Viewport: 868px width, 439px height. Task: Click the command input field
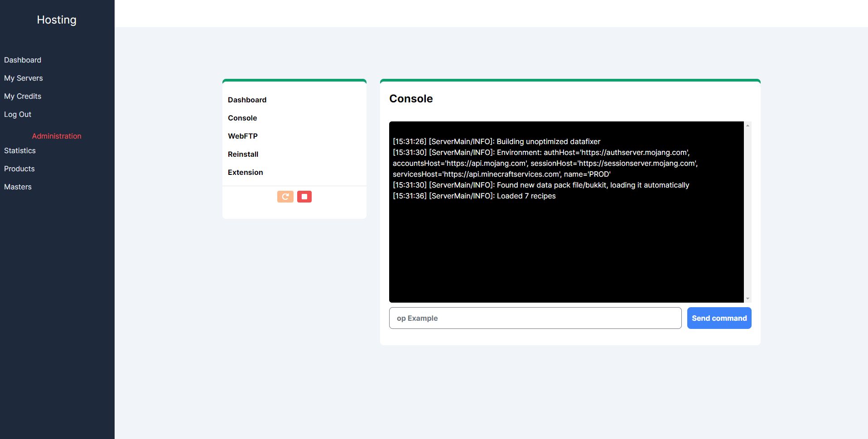tap(535, 318)
